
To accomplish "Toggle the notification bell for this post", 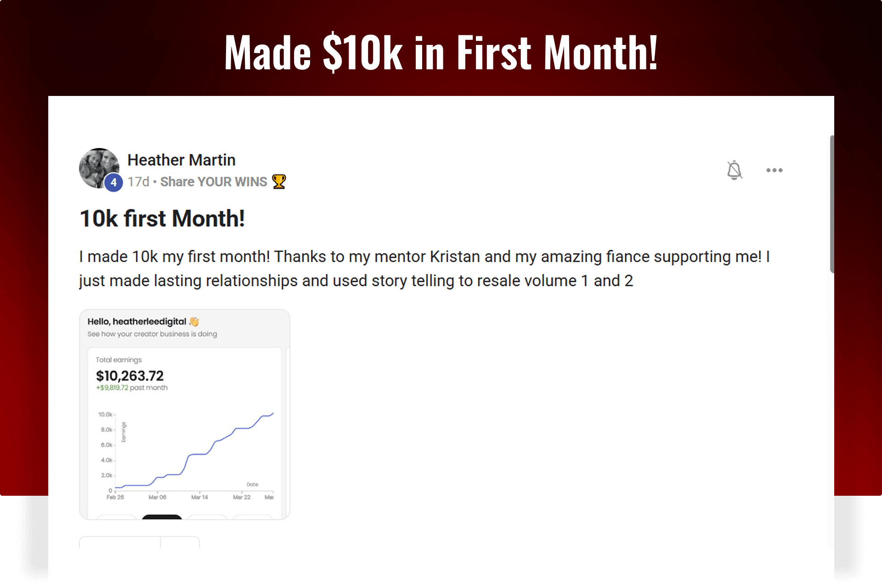I will [x=734, y=170].
